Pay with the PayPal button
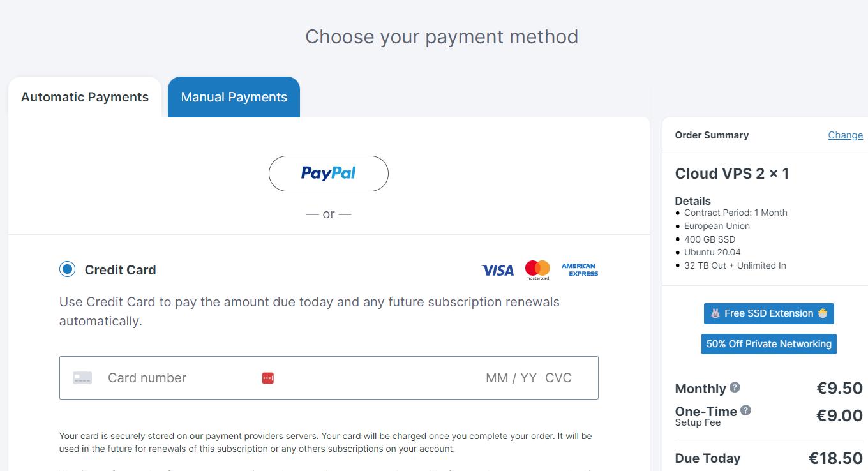 click(x=328, y=173)
